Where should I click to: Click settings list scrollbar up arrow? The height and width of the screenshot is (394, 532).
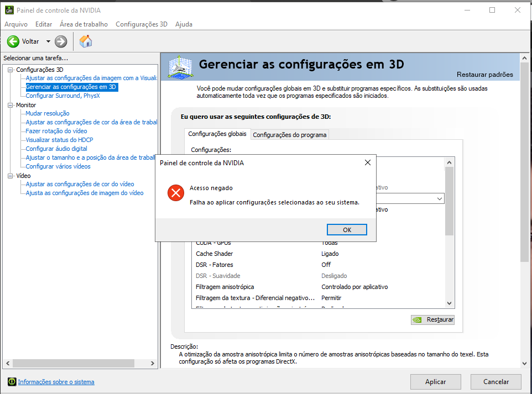click(x=449, y=162)
